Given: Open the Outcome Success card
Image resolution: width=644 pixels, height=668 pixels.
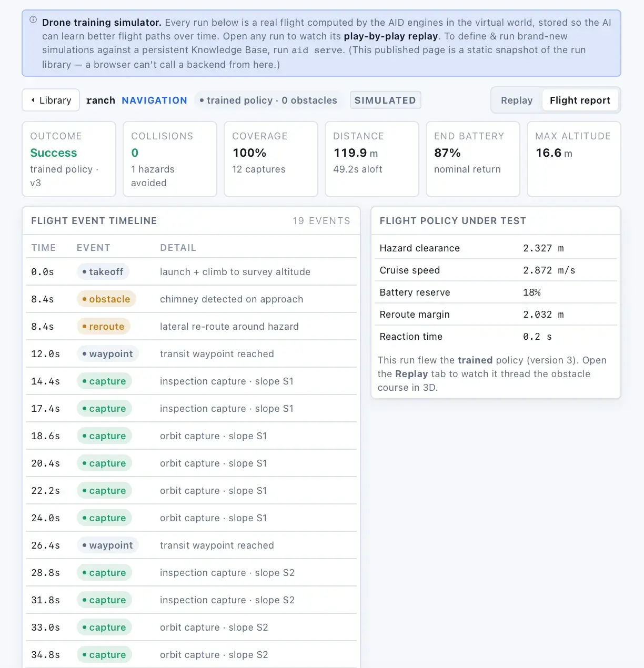Looking at the screenshot, I should (x=69, y=159).
